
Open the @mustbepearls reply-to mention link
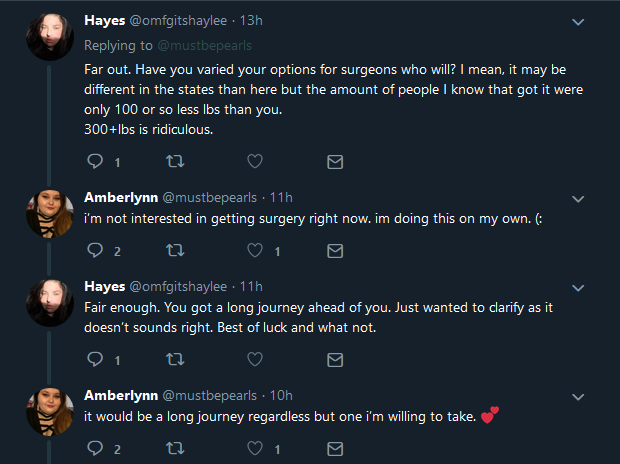(204, 45)
